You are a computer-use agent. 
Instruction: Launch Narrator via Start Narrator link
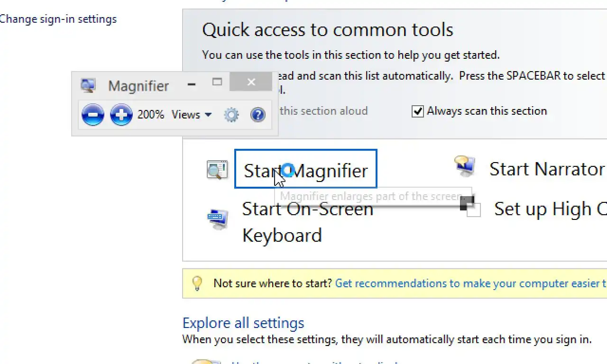point(547,169)
